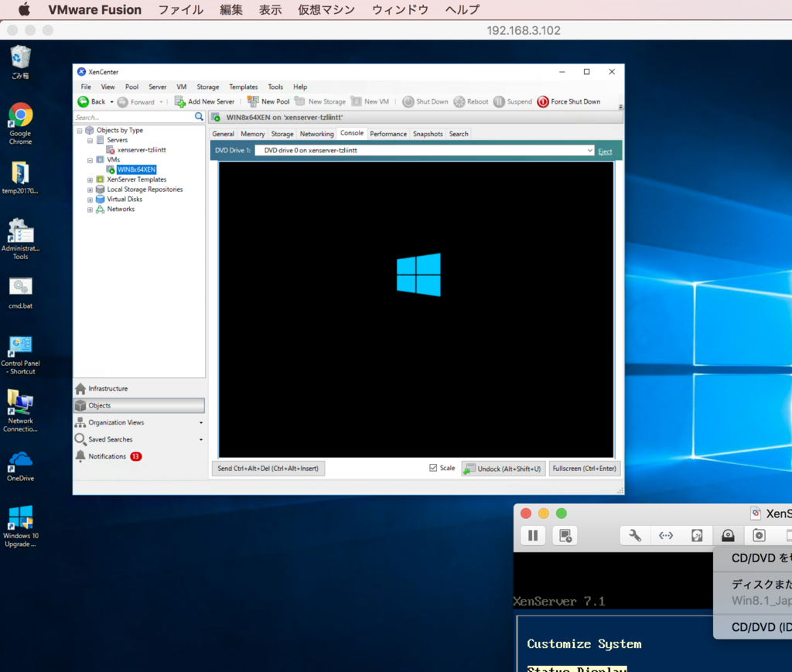Viewport: 792px width, 672px height.
Task: Switch to the Networking tab
Action: click(316, 134)
